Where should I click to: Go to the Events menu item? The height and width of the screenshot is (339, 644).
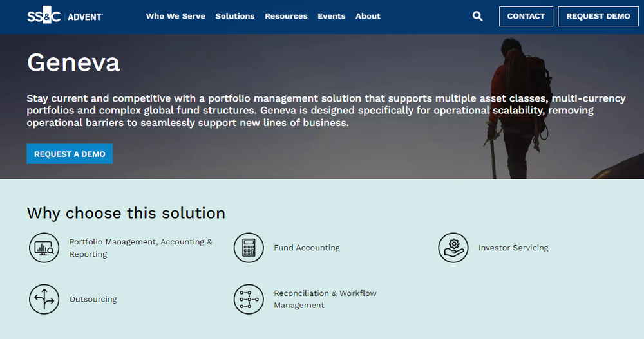(x=332, y=16)
